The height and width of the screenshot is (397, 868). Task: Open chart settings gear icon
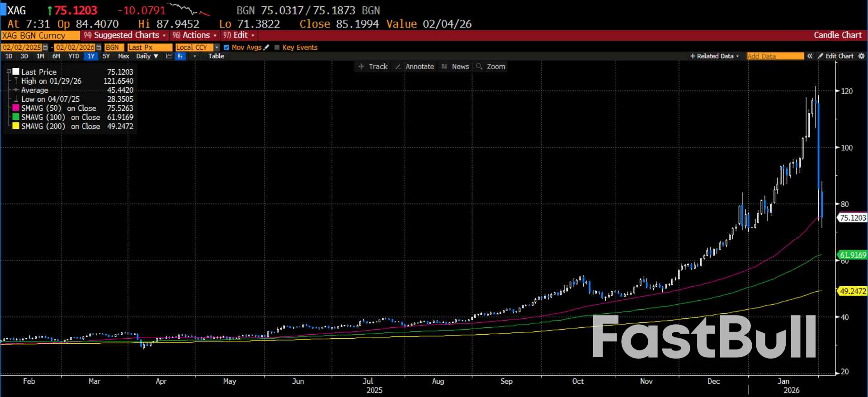click(861, 56)
